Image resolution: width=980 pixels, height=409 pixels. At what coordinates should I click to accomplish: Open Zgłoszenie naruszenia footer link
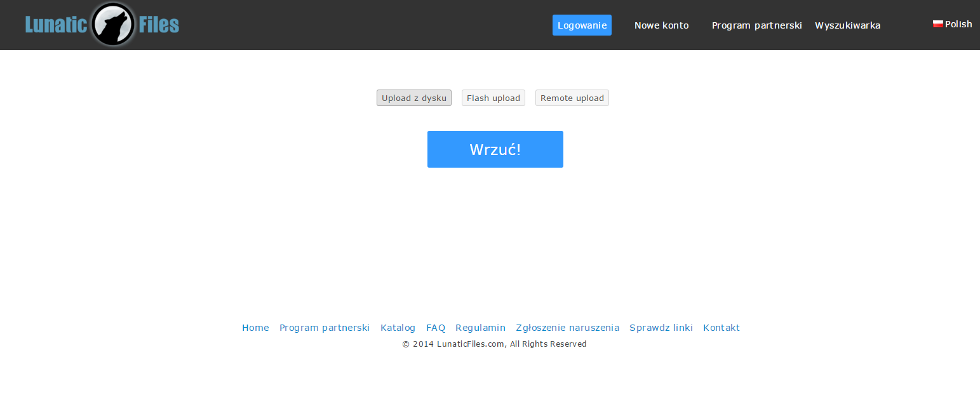point(568,328)
